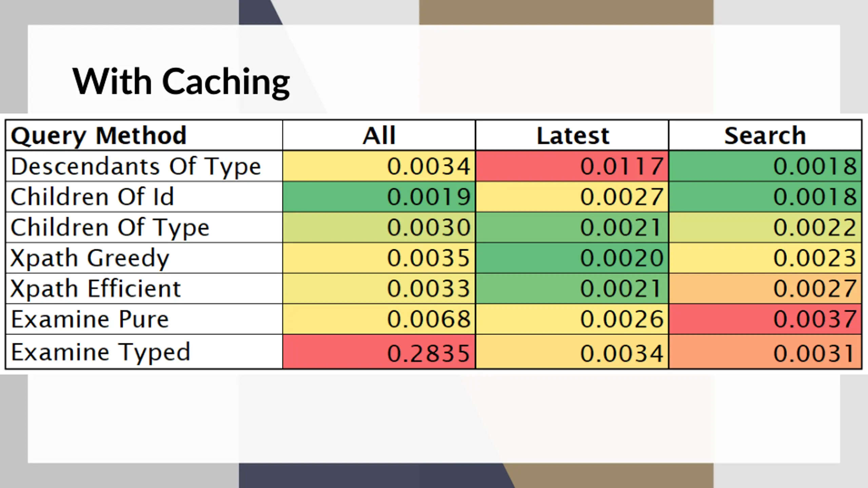Click the red 0.2835 cell

379,351
